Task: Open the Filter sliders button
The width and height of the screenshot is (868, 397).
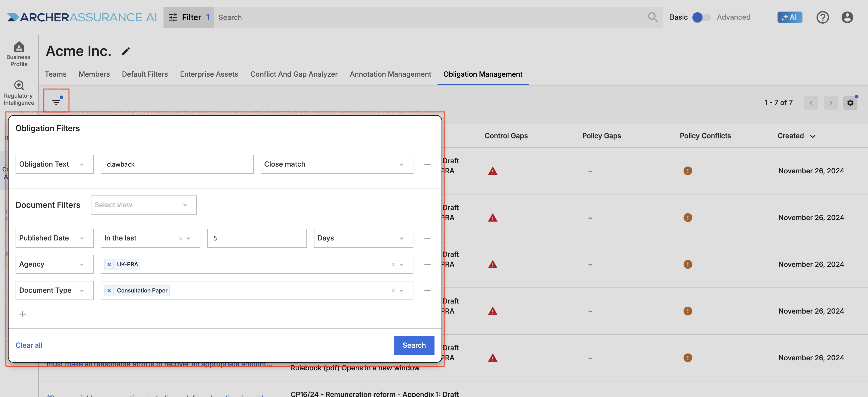Action: pyautogui.click(x=188, y=17)
